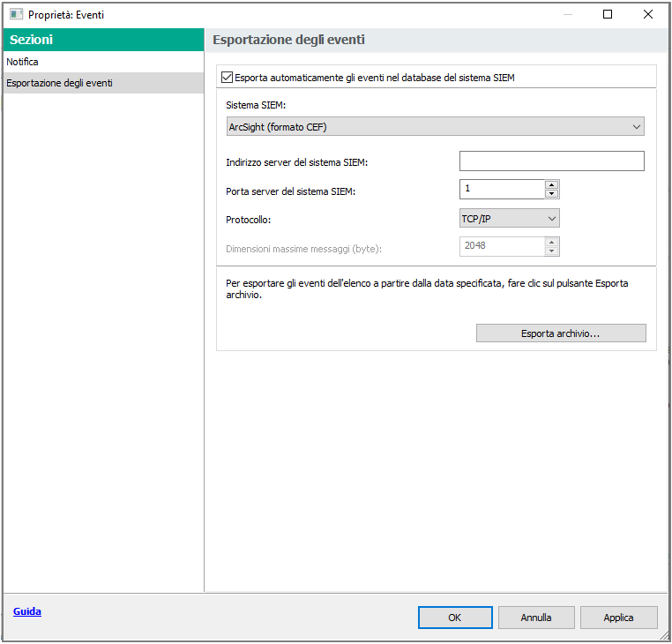This screenshot has height=644, width=672.
Task: Increase the maximum message size value
Action: click(551, 242)
